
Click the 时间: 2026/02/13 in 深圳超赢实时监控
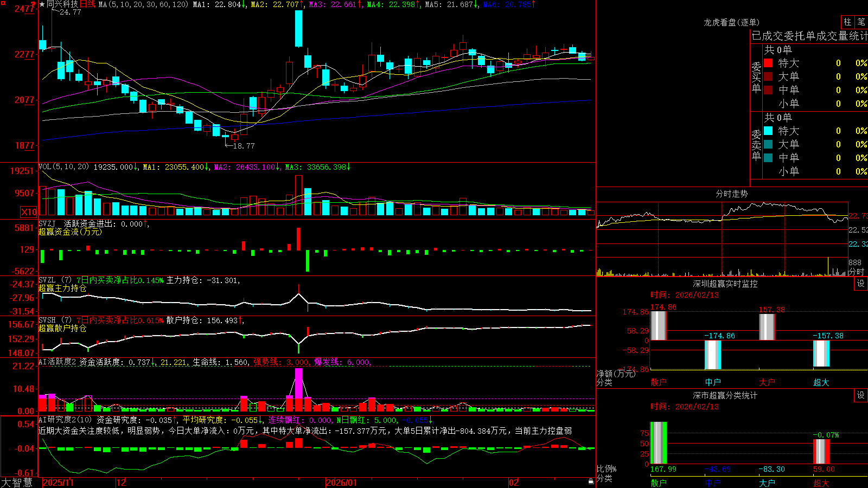pos(685,295)
